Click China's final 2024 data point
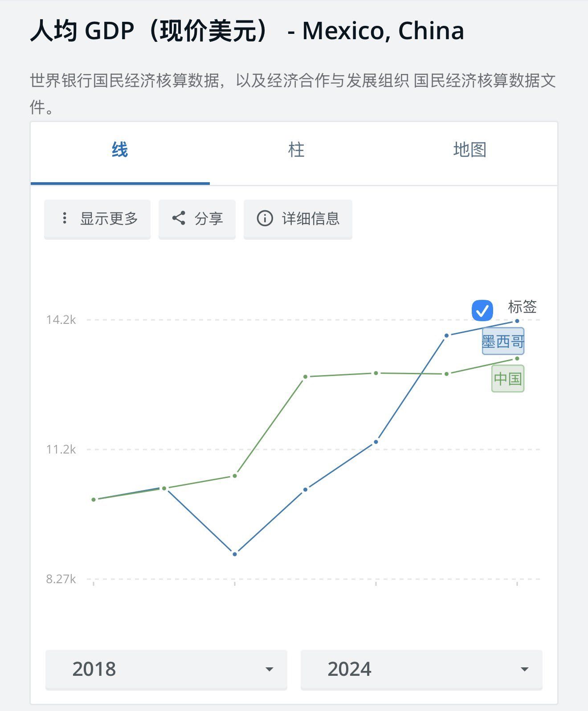 tap(517, 358)
